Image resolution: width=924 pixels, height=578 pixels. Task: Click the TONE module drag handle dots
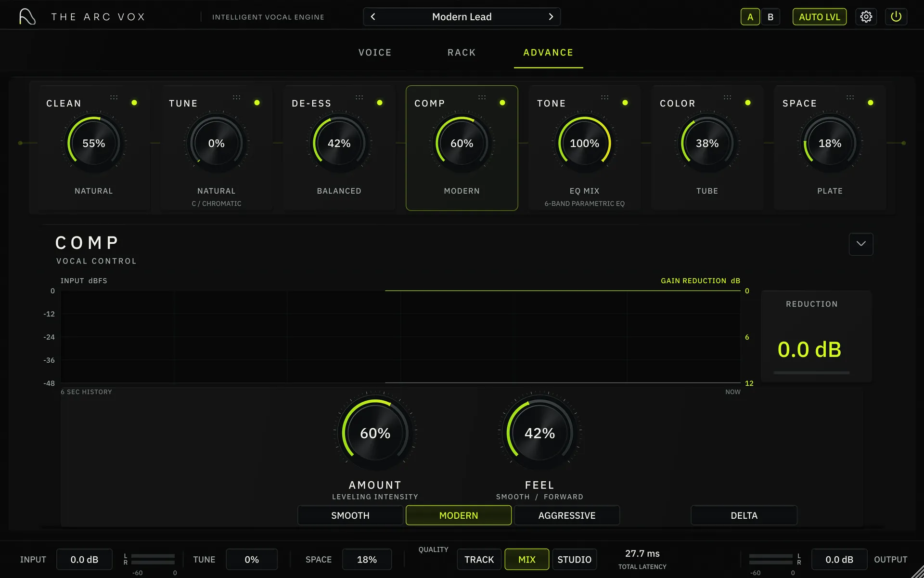(604, 97)
